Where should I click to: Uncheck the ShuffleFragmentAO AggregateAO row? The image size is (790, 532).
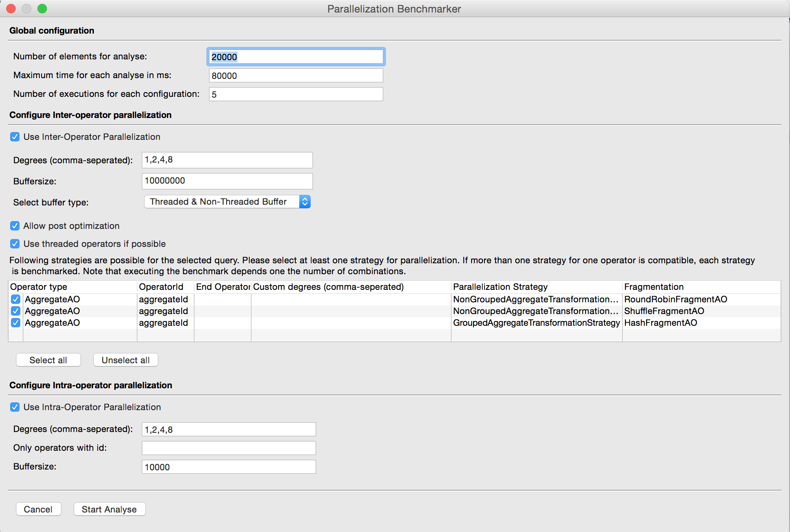pos(16,311)
